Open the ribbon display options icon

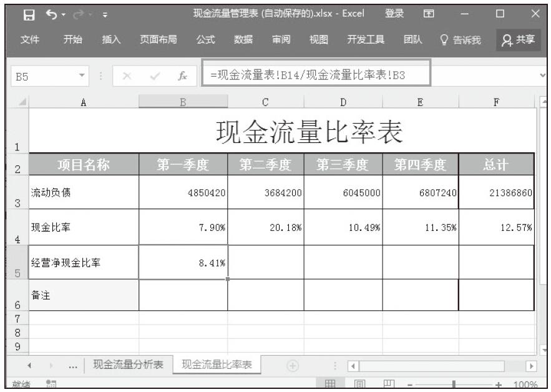click(x=429, y=14)
